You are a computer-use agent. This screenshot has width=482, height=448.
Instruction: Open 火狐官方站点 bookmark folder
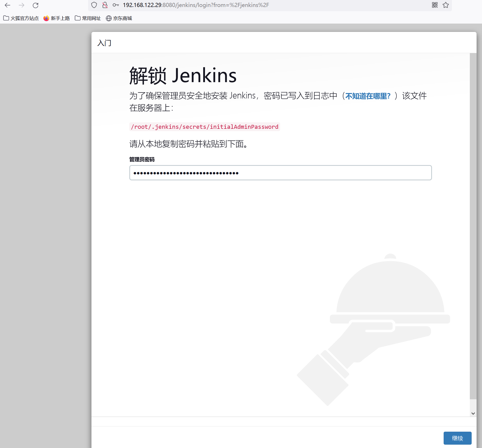(x=21, y=18)
